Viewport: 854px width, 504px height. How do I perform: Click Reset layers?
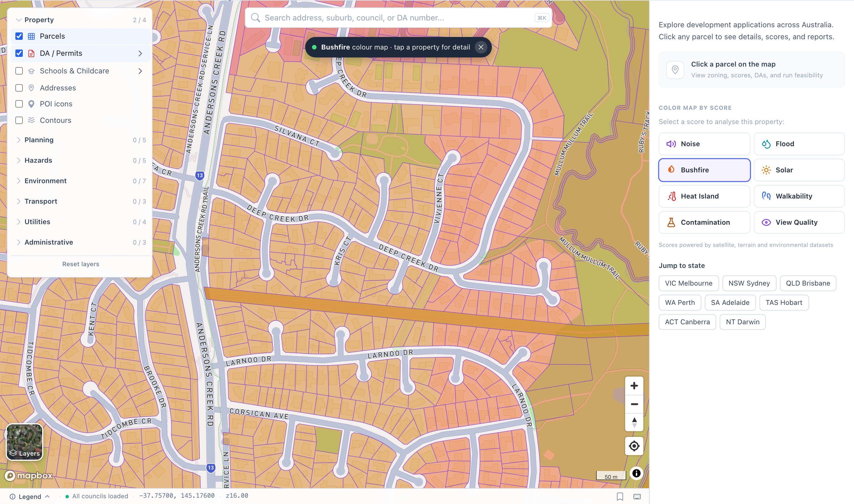[x=81, y=264]
